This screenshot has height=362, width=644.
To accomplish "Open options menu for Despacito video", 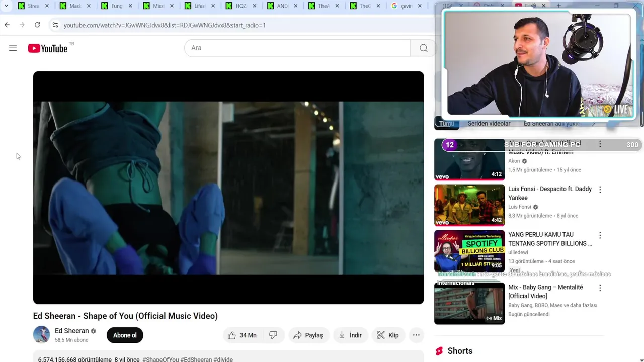I will (600, 190).
